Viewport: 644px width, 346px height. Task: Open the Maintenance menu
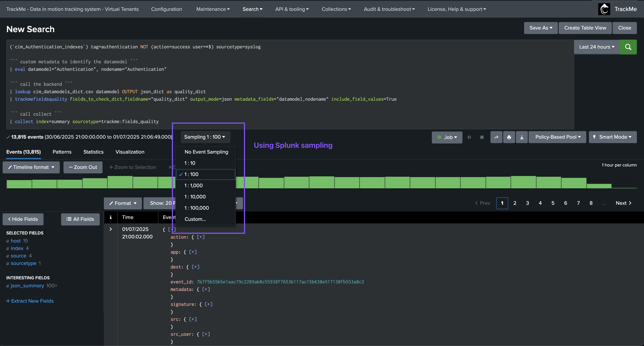213,9
